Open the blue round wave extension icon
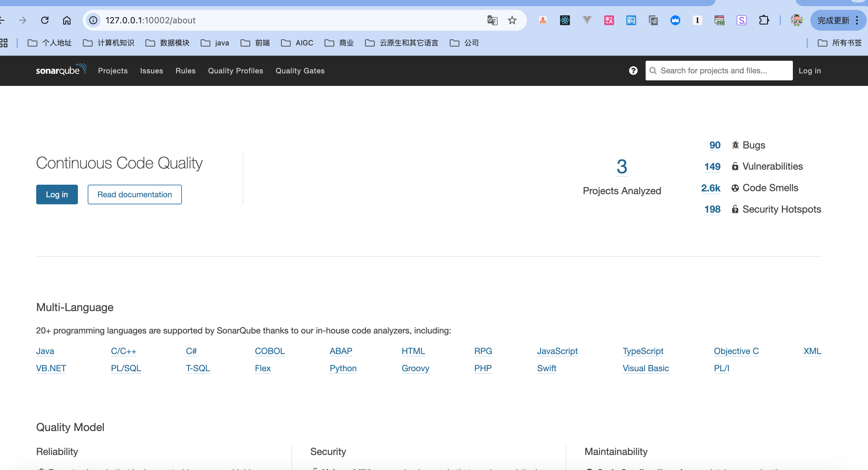Screen dimensions: 868x470 click(675, 20)
